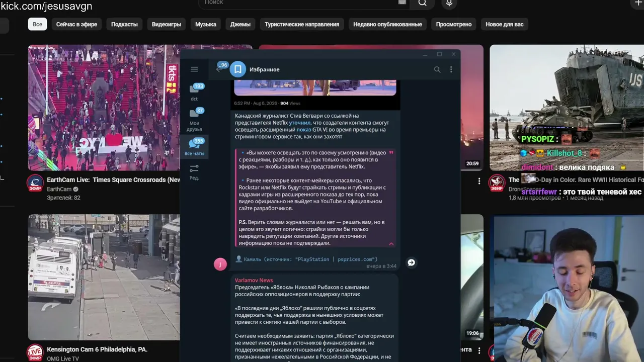The image size is (644, 362).
Task: Open the Избранное chat options menu
Action: [451, 69]
